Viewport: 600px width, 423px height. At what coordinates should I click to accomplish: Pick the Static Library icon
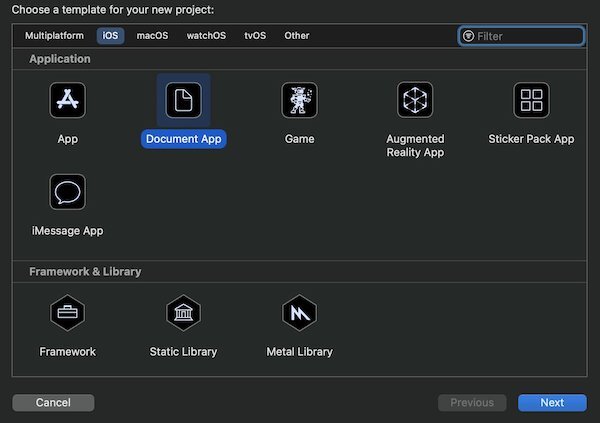coord(183,313)
